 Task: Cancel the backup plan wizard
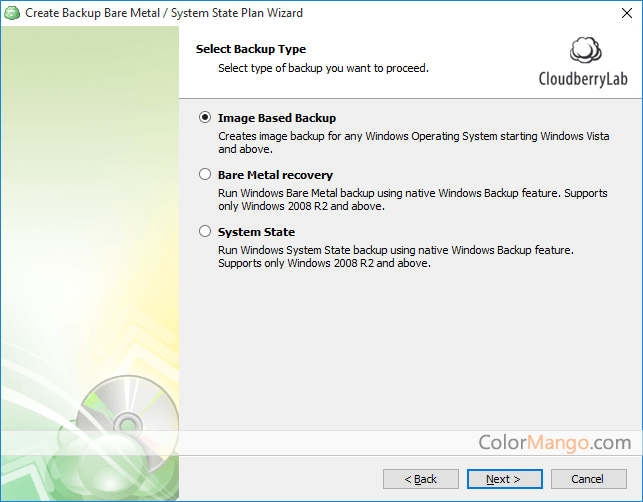589,479
